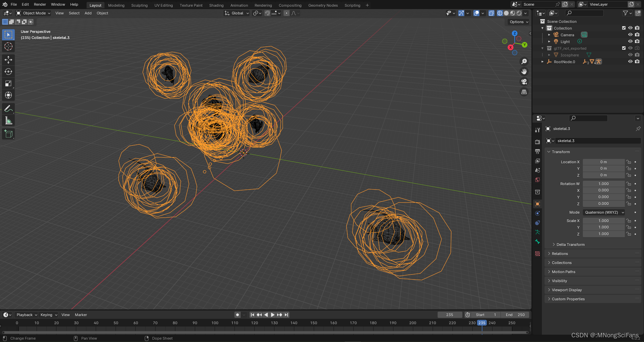This screenshot has height=342, width=644.
Task: Toggle viewport visibility of RootNode.0
Action: point(630,62)
